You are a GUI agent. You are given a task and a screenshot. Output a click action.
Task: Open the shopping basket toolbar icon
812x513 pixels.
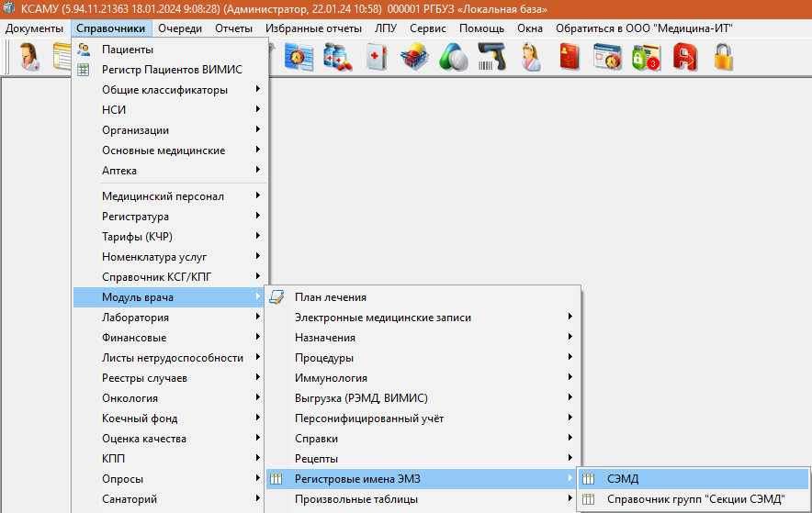coord(414,59)
